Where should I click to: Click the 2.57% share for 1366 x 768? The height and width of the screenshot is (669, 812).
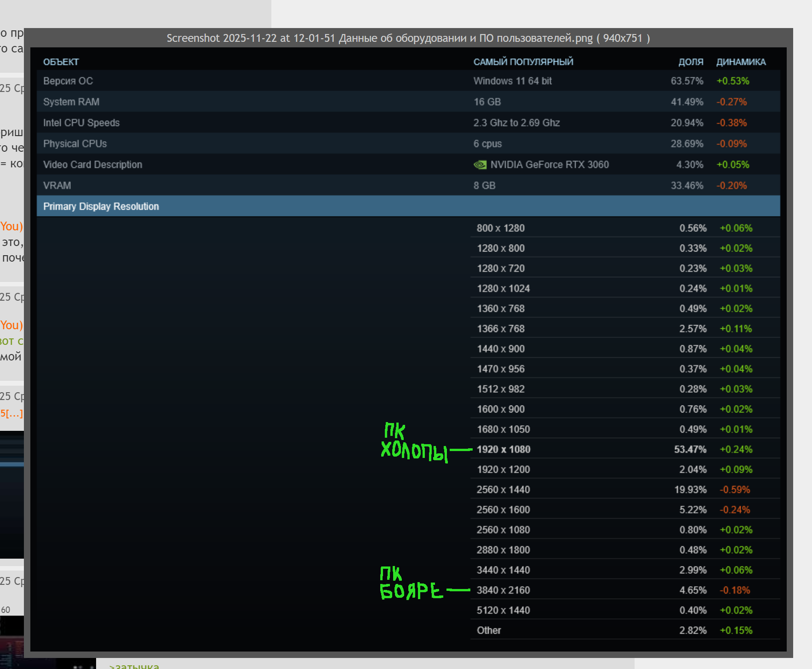pyautogui.click(x=693, y=329)
